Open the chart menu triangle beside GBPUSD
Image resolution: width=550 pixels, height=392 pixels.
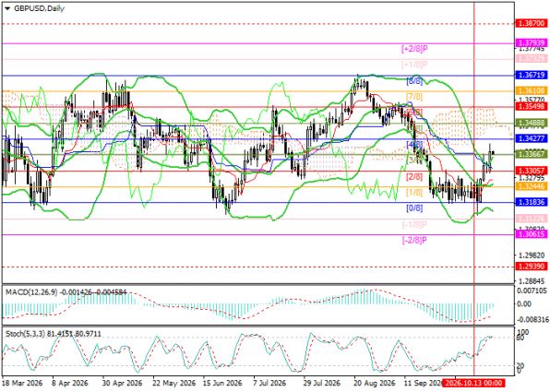[x=7, y=9]
